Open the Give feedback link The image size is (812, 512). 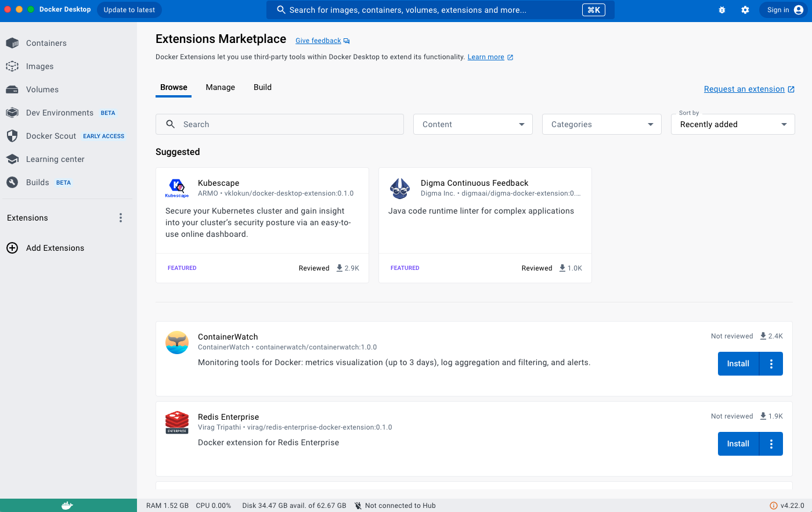click(318, 41)
